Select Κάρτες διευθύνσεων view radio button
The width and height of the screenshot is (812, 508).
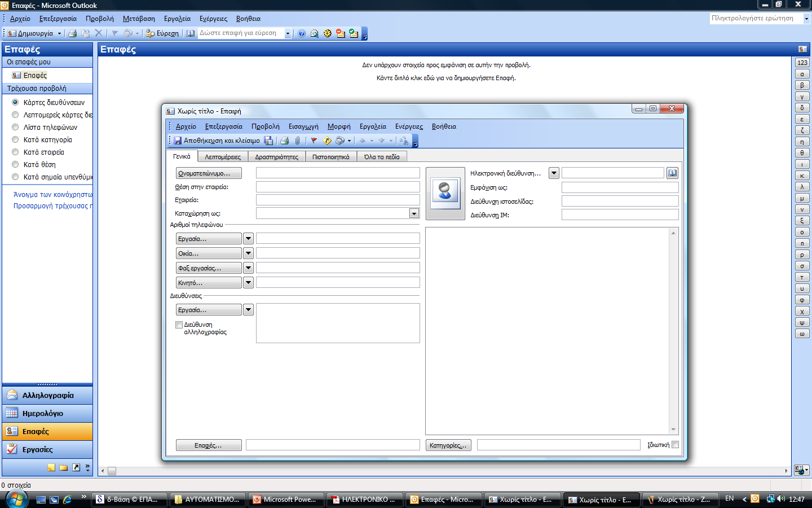[x=15, y=102]
